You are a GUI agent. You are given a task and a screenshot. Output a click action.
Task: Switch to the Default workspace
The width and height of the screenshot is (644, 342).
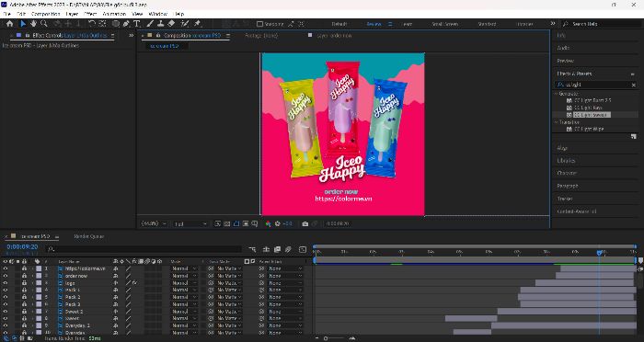click(x=339, y=24)
